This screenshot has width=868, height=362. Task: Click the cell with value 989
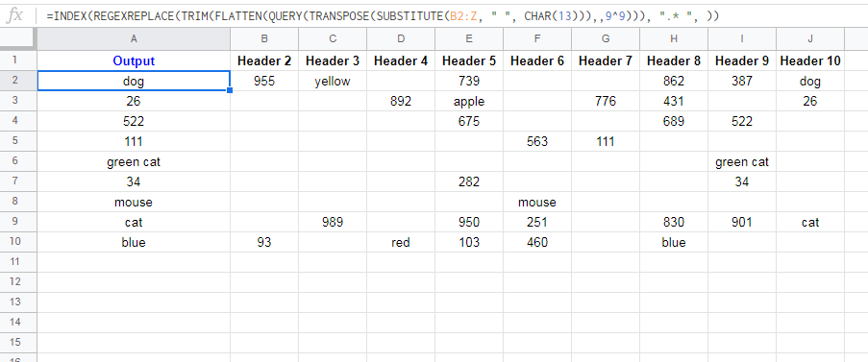[x=333, y=222]
